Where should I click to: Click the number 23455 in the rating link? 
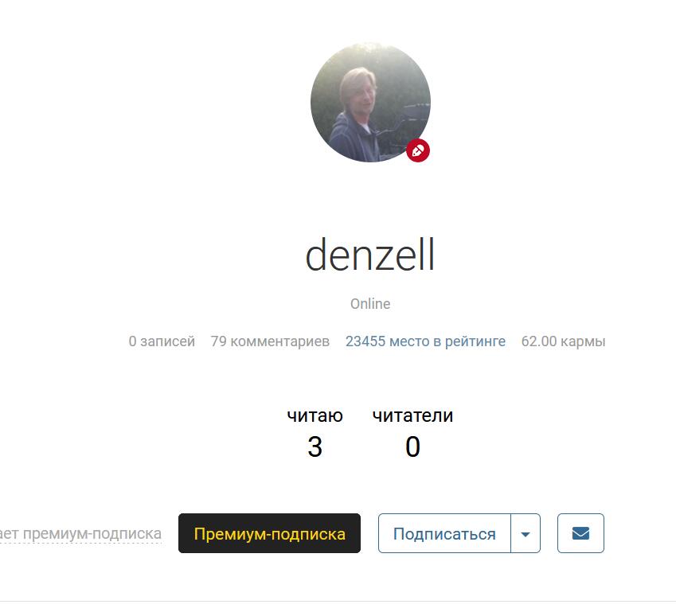pyautogui.click(x=365, y=341)
